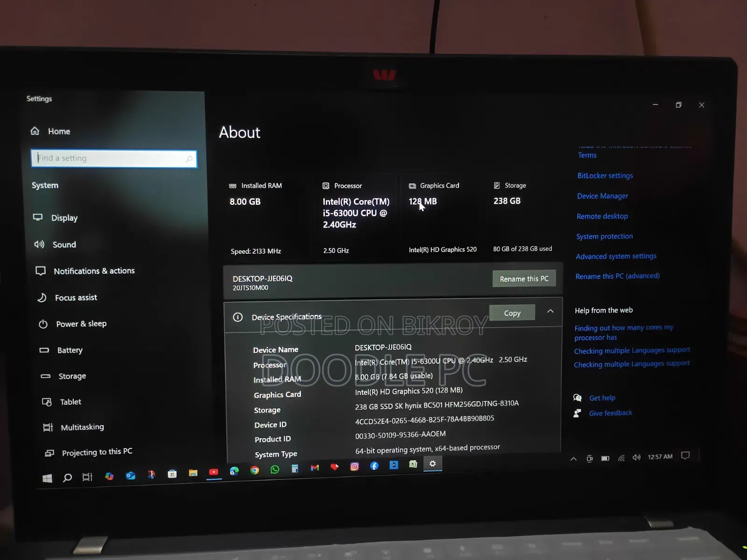Image resolution: width=747 pixels, height=560 pixels.
Task: Open Gmail from the taskbar
Action: 315,468
